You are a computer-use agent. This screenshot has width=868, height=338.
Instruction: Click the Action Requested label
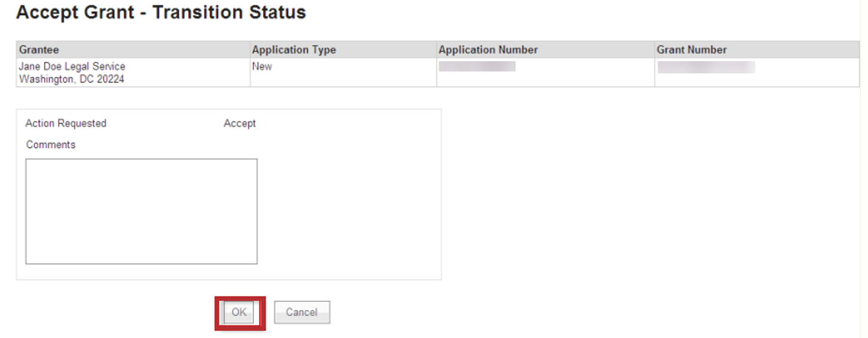[x=66, y=123]
